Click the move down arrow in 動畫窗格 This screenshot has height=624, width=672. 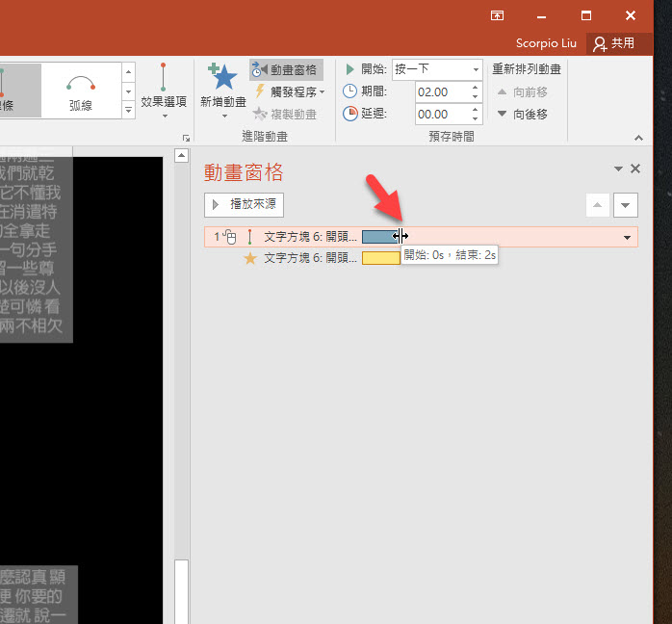(626, 205)
